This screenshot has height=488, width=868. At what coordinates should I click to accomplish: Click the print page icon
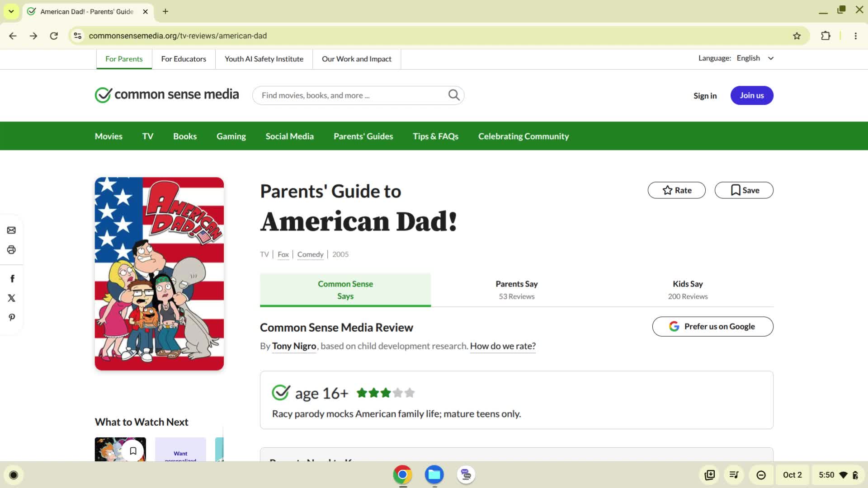coord(11,250)
